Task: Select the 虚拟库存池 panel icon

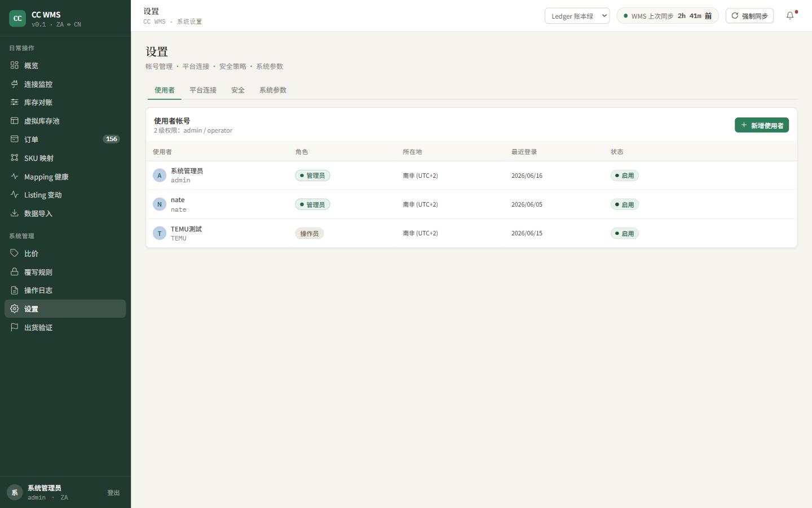Action: pyautogui.click(x=15, y=121)
